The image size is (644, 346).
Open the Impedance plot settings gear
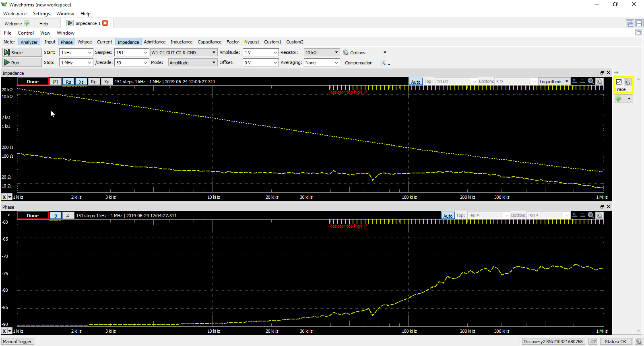tap(599, 81)
